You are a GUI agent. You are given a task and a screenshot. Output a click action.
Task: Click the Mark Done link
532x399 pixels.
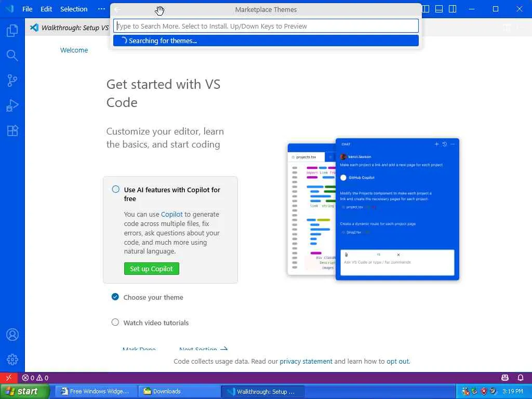[139, 349]
